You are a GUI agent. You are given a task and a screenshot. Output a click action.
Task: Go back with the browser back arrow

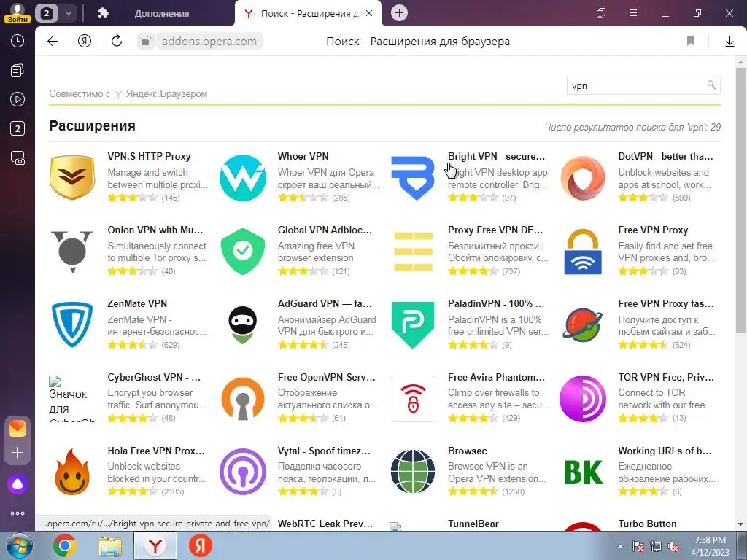[53, 42]
